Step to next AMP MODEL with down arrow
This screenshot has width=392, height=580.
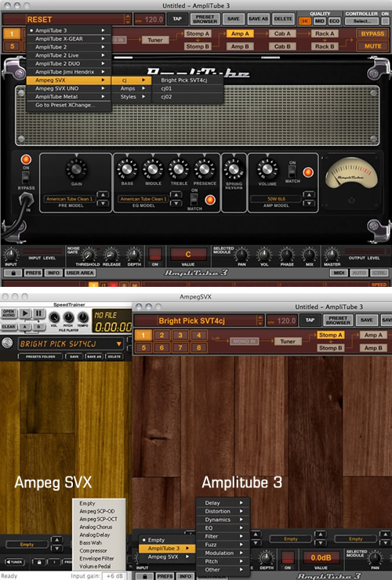(x=309, y=203)
